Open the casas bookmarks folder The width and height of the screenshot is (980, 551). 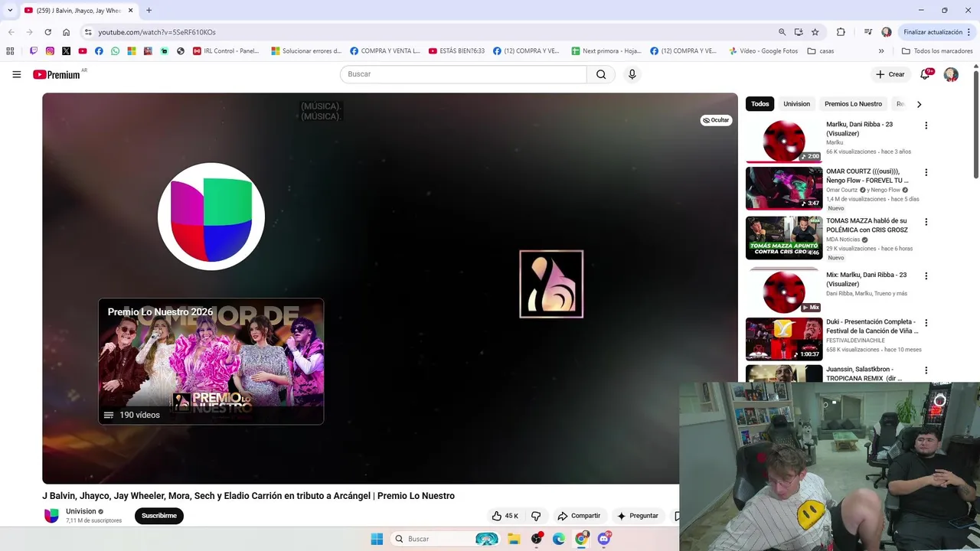pos(821,51)
